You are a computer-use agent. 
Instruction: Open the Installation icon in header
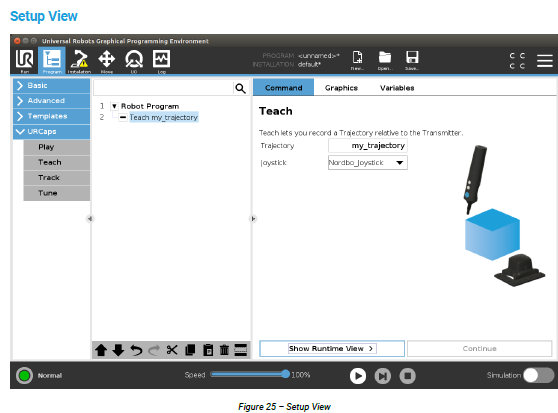(79, 60)
